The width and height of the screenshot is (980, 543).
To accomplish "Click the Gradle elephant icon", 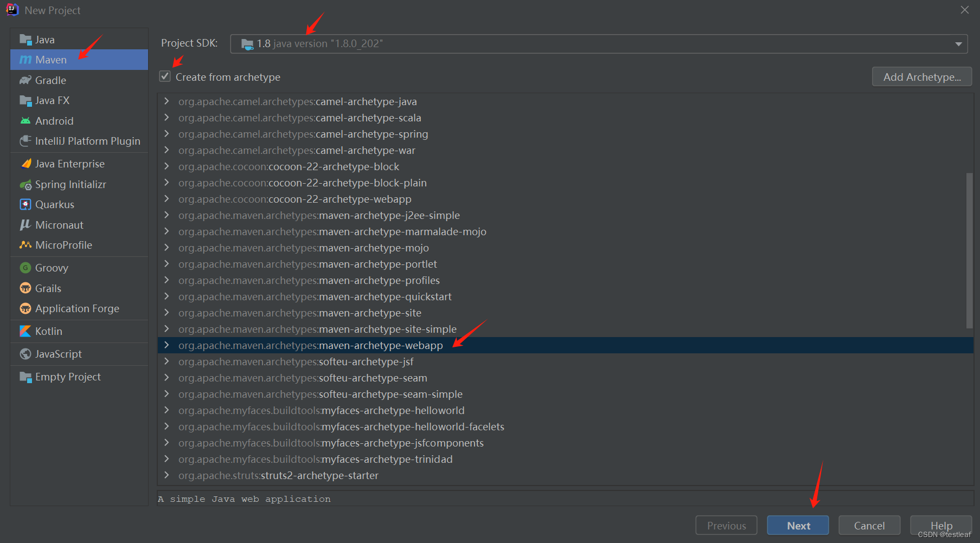I will 25,80.
